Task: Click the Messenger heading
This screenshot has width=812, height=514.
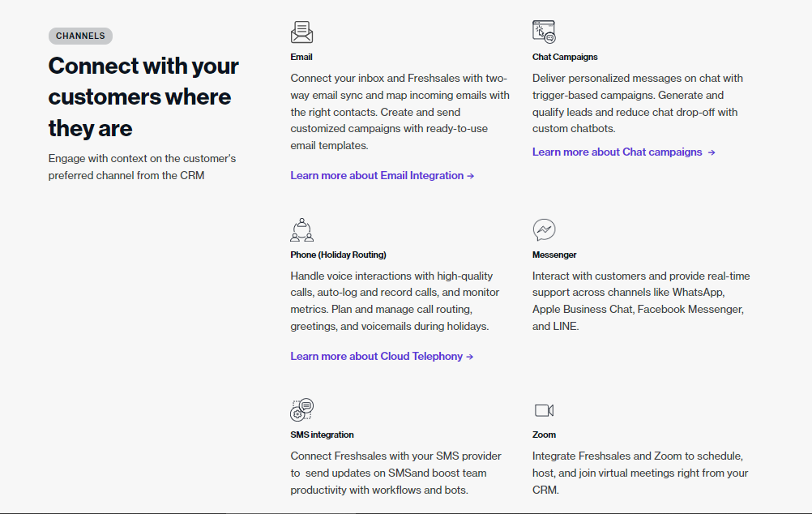Action: (554, 255)
